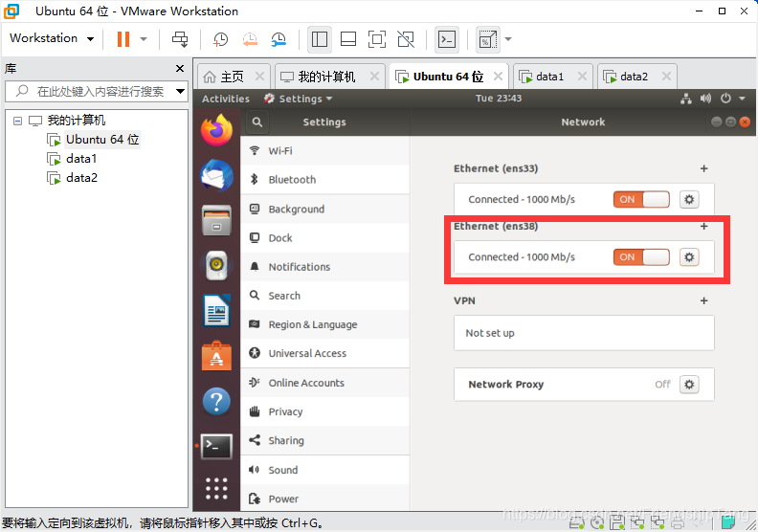Image resolution: width=758 pixels, height=532 pixels.
Task: Select Online Accounts settings
Action: [324, 383]
